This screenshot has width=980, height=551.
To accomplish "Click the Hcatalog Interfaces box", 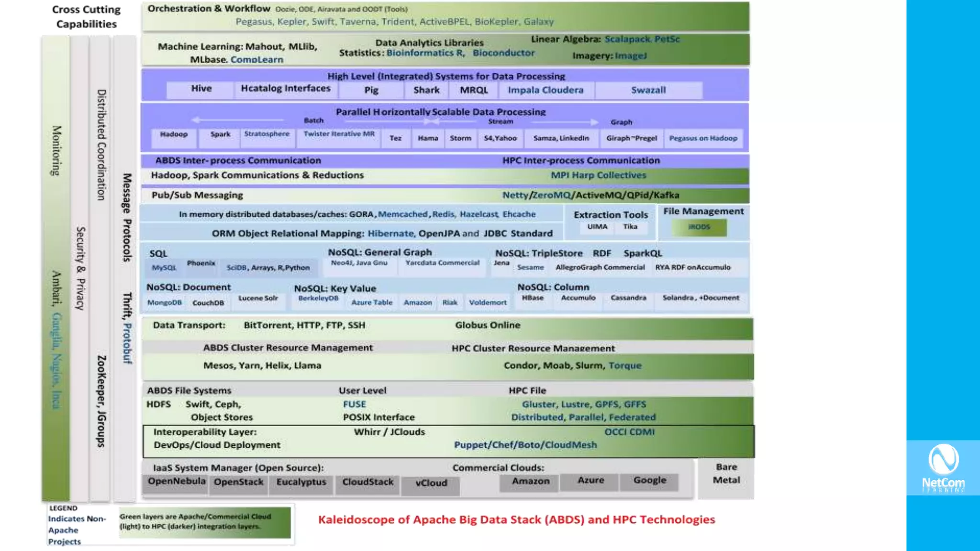I will tap(286, 89).
